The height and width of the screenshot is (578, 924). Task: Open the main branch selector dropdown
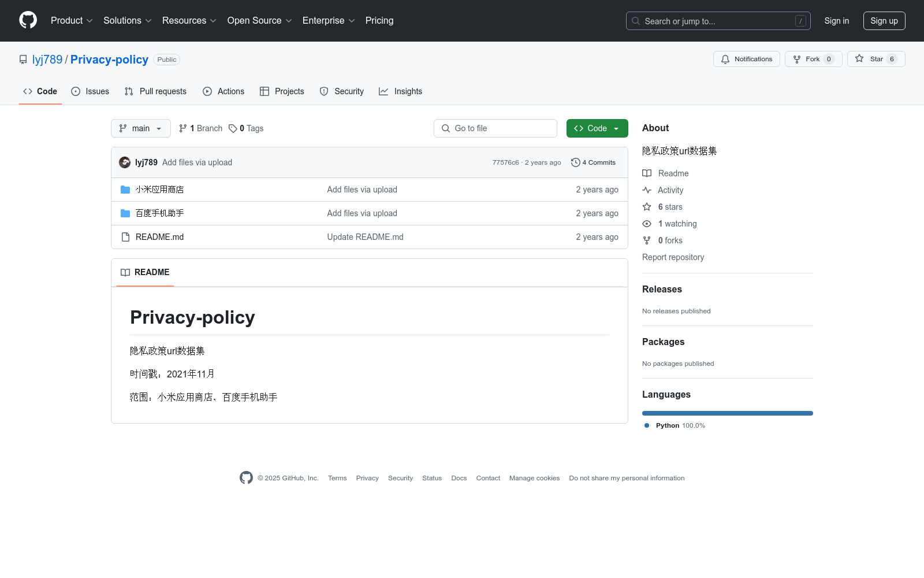click(x=141, y=128)
